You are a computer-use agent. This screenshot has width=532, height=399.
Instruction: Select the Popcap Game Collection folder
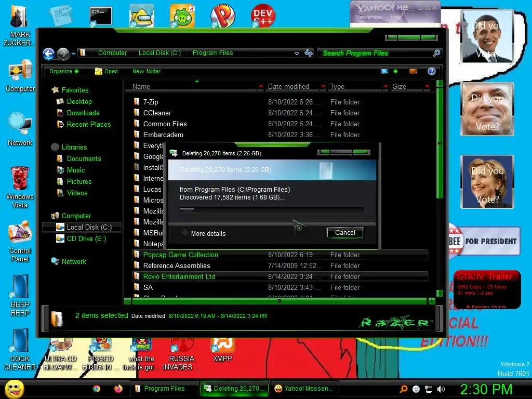point(280,255)
